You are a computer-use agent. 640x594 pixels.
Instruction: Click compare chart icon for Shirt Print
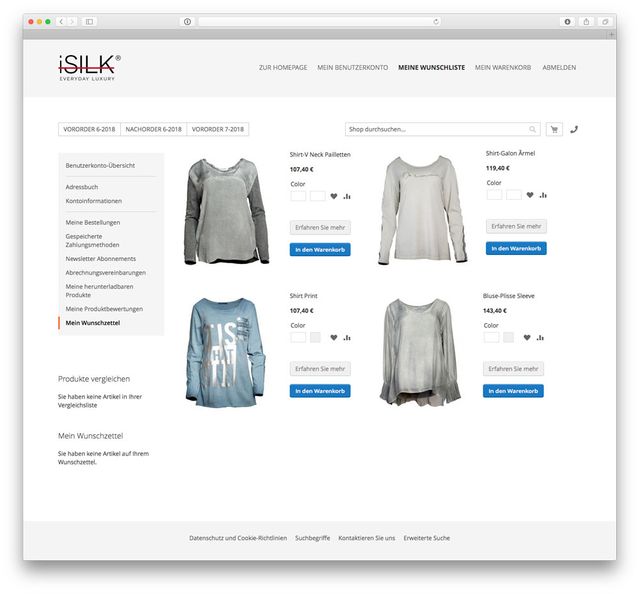pyautogui.click(x=347, y=338)
